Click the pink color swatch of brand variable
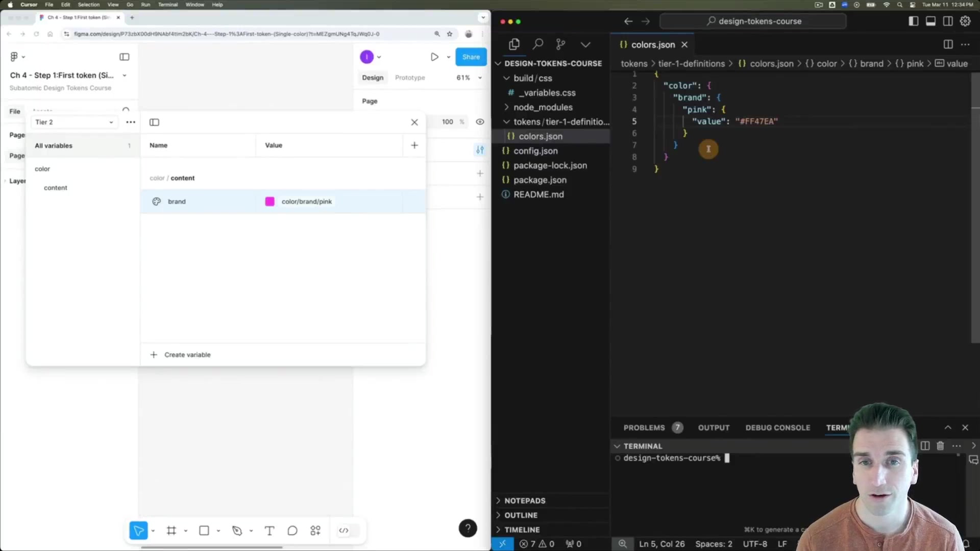980x551 pixels. (270, 202)
